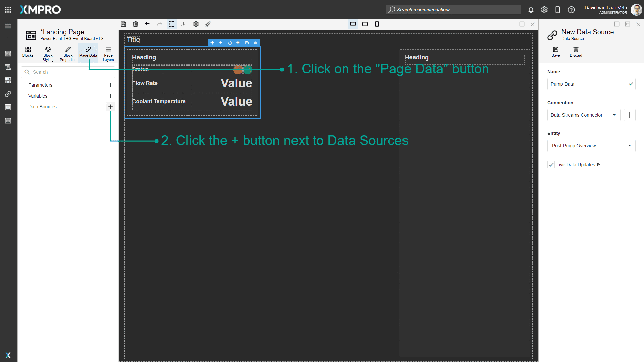This screenshot has height=362, width=644.
Task: Switch to the Block Styling tab
Action: click(48, 53)
